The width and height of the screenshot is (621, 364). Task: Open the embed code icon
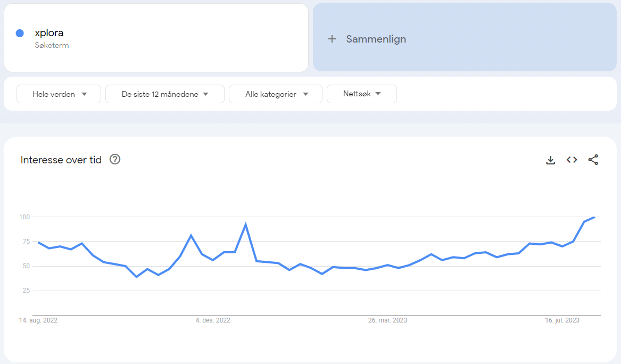(572, 160)
